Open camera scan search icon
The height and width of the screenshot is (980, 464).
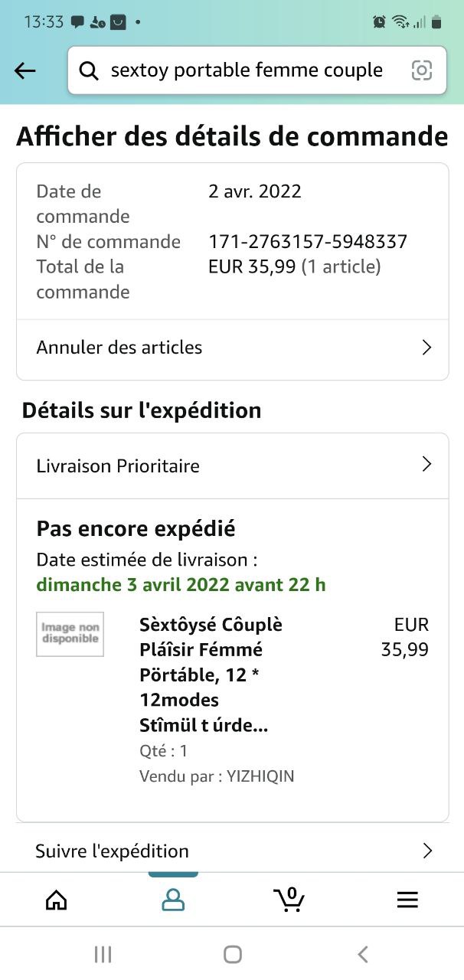(x=421, y=70)
